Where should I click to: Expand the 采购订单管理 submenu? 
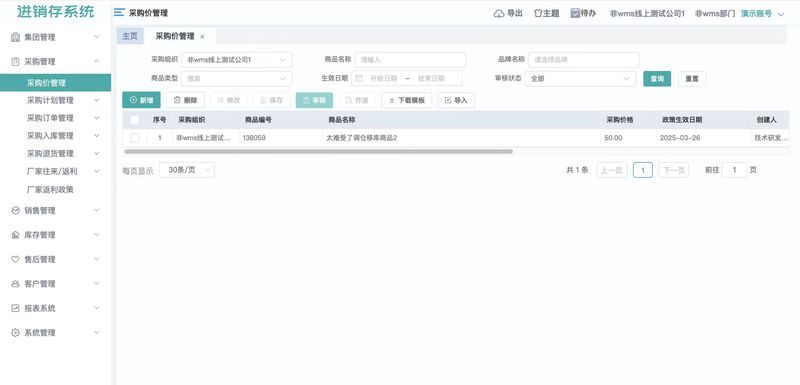point(96,118)
